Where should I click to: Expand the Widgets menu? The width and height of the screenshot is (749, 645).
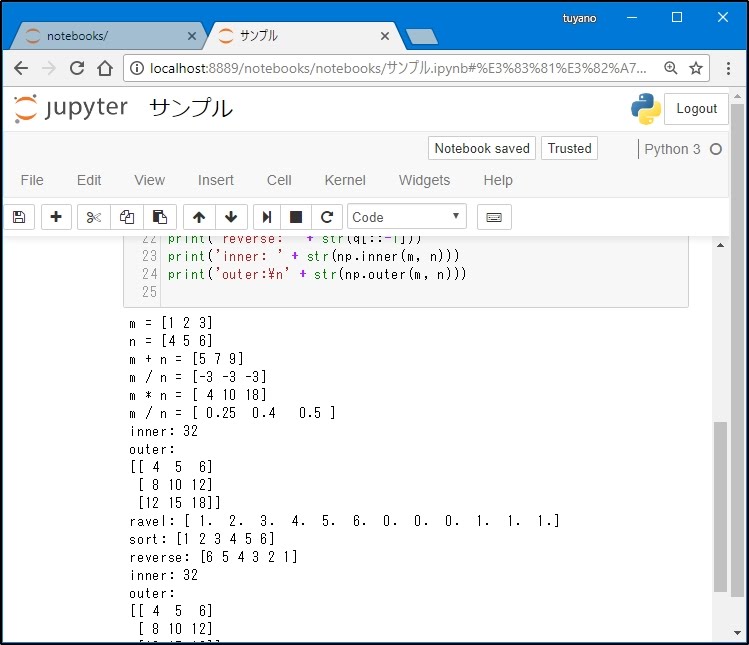click(x=424, y=180)
